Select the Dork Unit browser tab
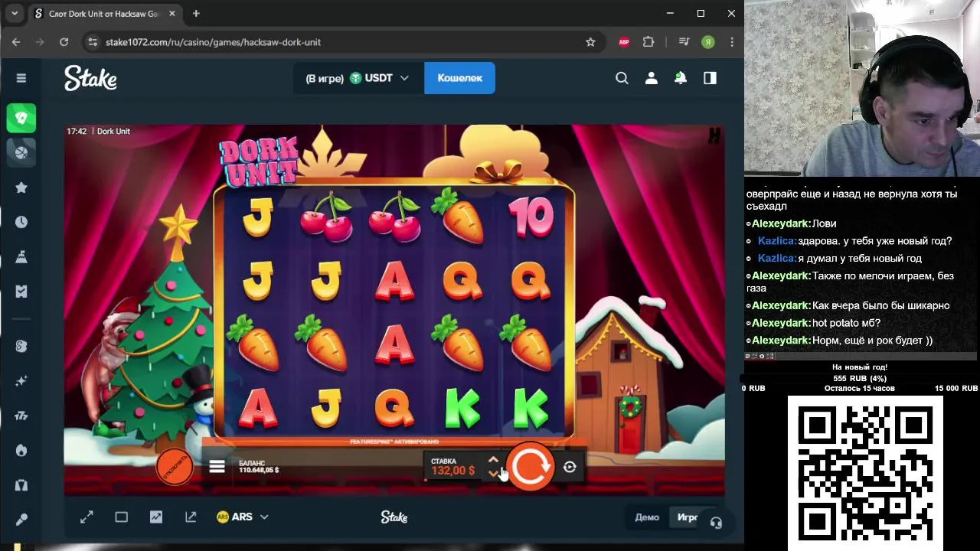The width and height of the screenshot is (980, 551). click(105, 14)
